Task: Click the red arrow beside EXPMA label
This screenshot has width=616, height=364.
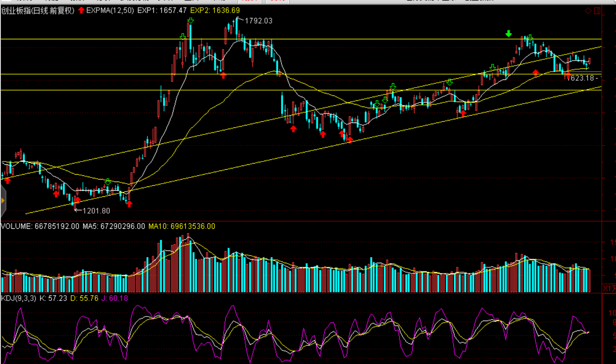Action: [x=81, y=10]
